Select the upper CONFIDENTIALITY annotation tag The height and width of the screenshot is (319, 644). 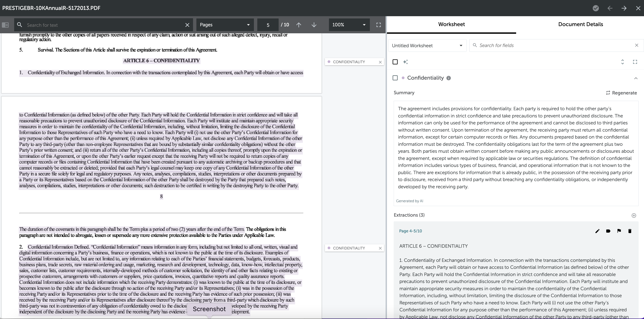[349, 62]
